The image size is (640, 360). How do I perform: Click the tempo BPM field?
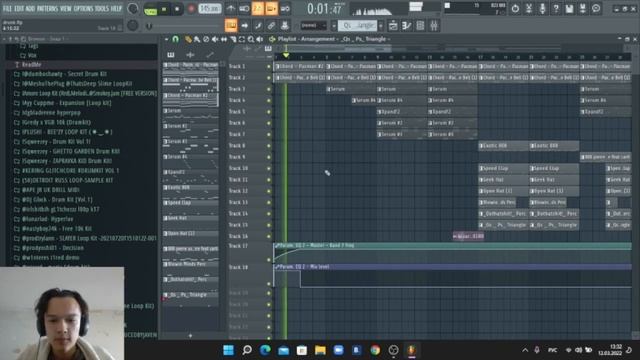click(209, 9)
